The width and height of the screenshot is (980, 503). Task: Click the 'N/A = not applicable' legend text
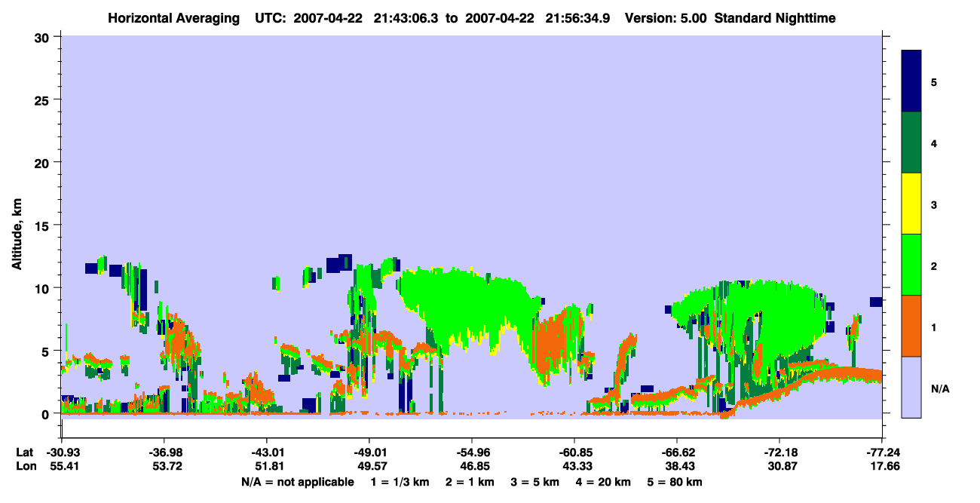pos(298,482)
